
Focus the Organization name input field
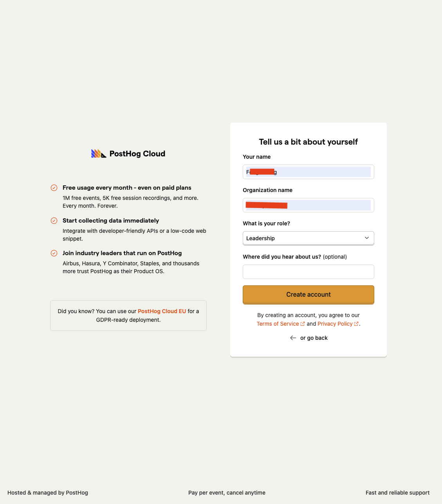308,205
